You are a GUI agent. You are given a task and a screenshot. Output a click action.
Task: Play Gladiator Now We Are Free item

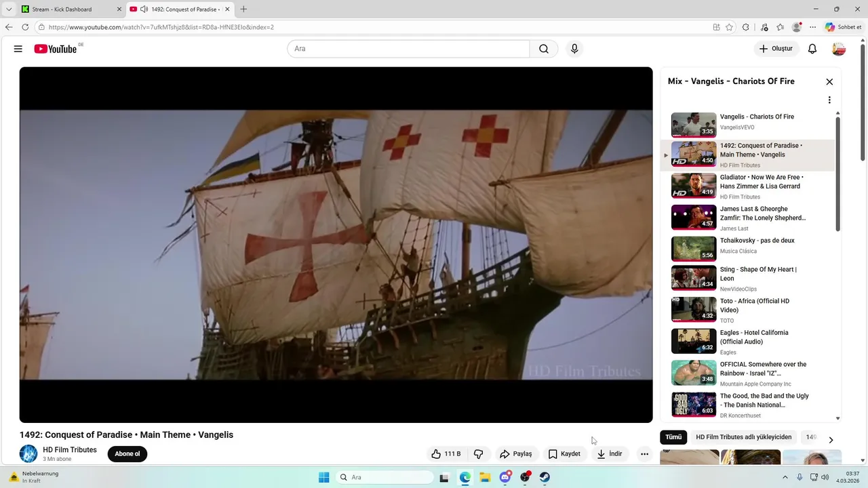pos(748,186)
